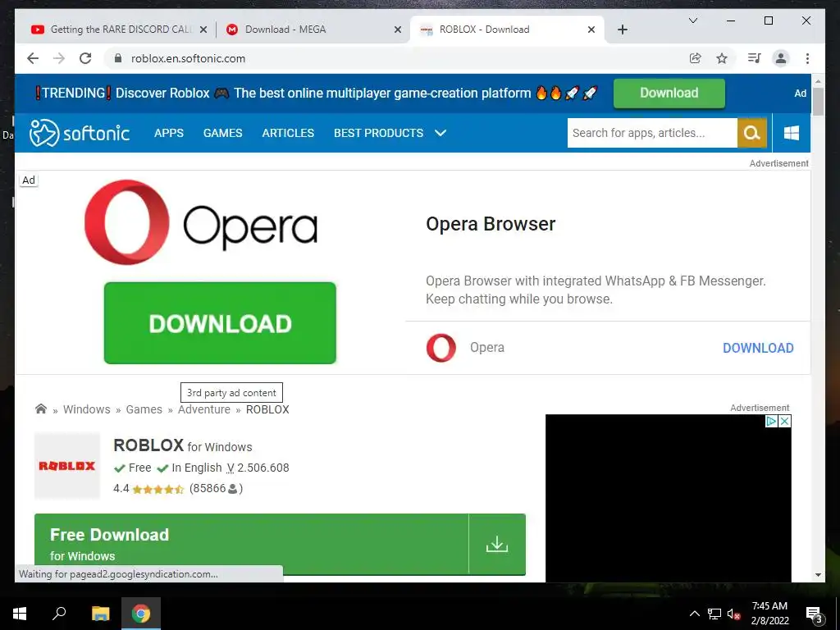Image resolution: width=840 pixels, height=630 pixels.
Task: Click the blue DOWNLOAD link beside Opera
Action: pyautogui.click(x=758, y=348)
